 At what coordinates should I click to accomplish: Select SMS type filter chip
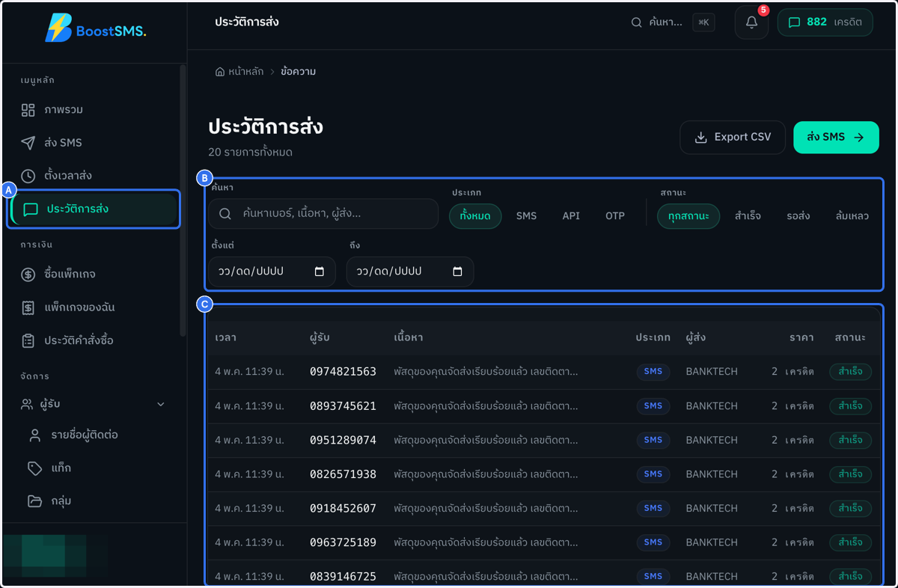527,216
